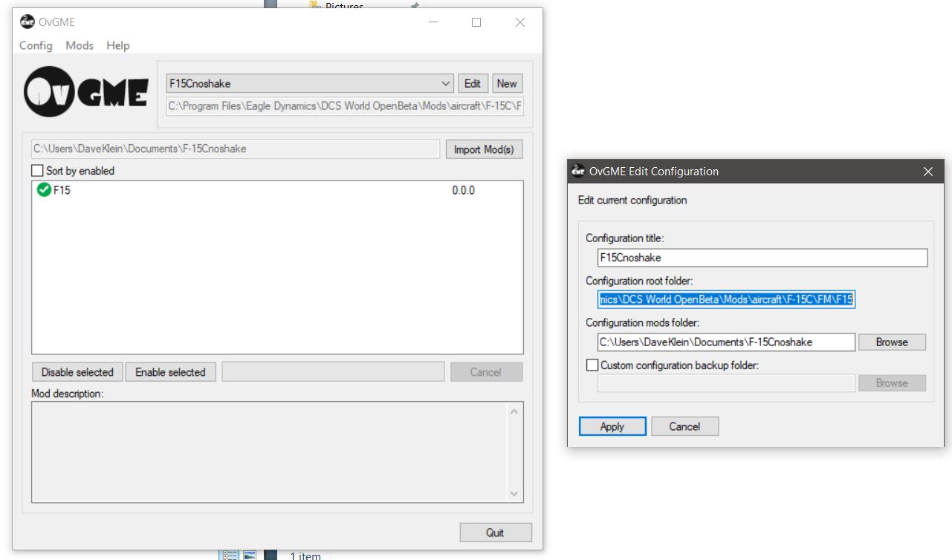This screenshot has width=952, height=560.
Task: Close the OvGME main window
Action: click(x=520, y=22)
